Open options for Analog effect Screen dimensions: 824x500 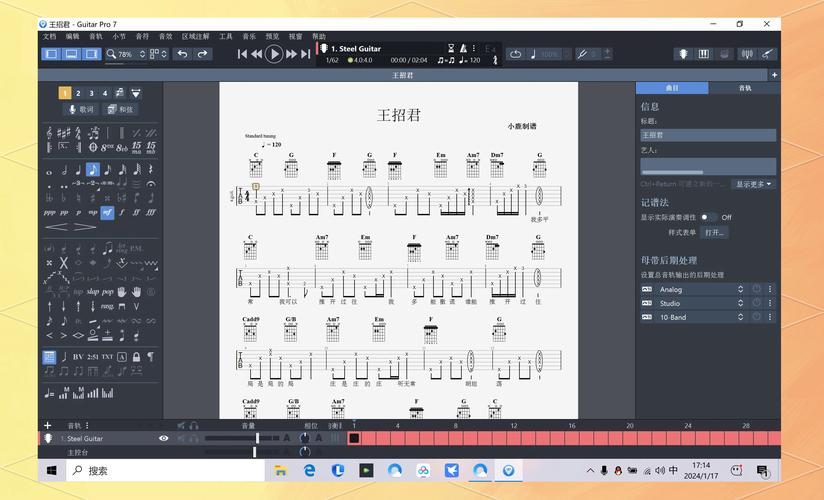[x=770, y=289]
